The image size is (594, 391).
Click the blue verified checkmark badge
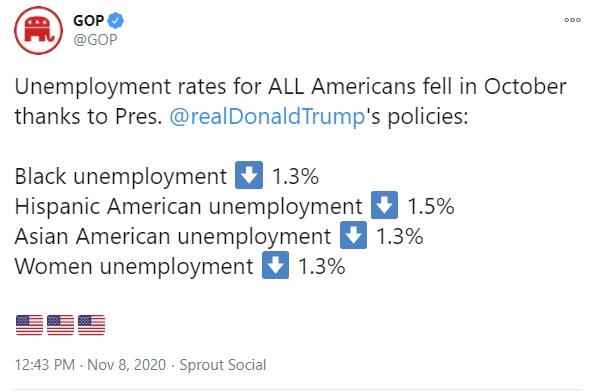tap(116, 20)
